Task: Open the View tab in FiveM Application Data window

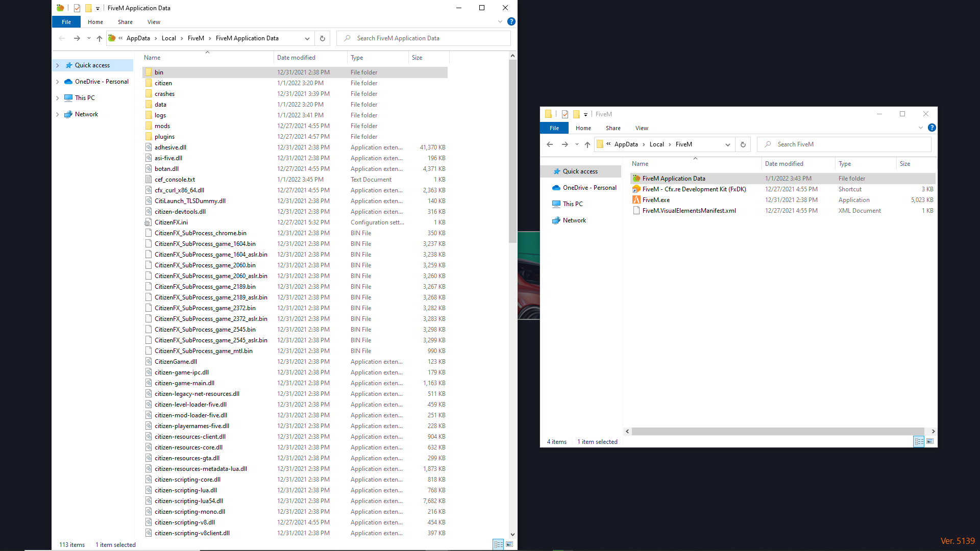Action: coord(154,22)
